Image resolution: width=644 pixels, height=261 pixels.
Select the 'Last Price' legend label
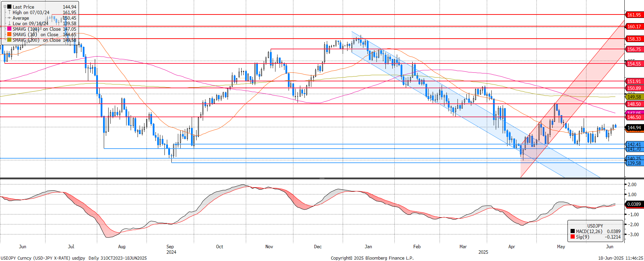coord(23,7)
